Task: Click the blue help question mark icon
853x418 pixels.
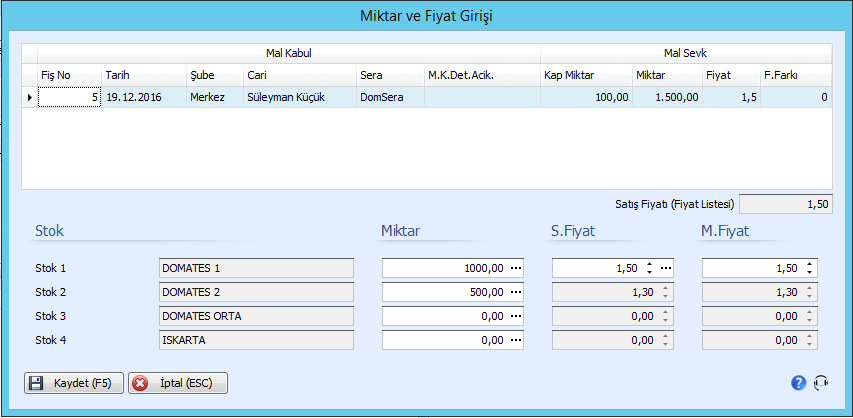Action: coord(798,383)
